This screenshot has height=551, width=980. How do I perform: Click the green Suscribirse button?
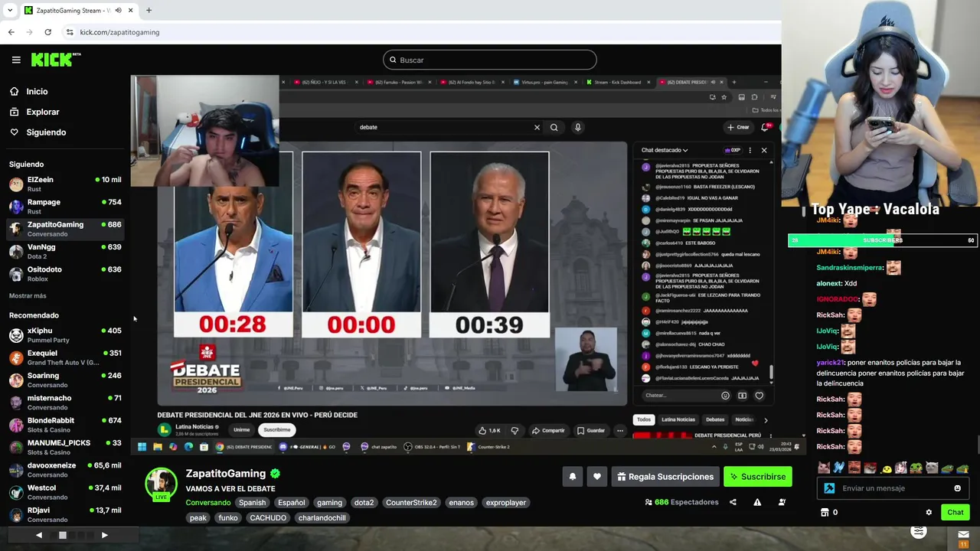click(x=757, y=477)
